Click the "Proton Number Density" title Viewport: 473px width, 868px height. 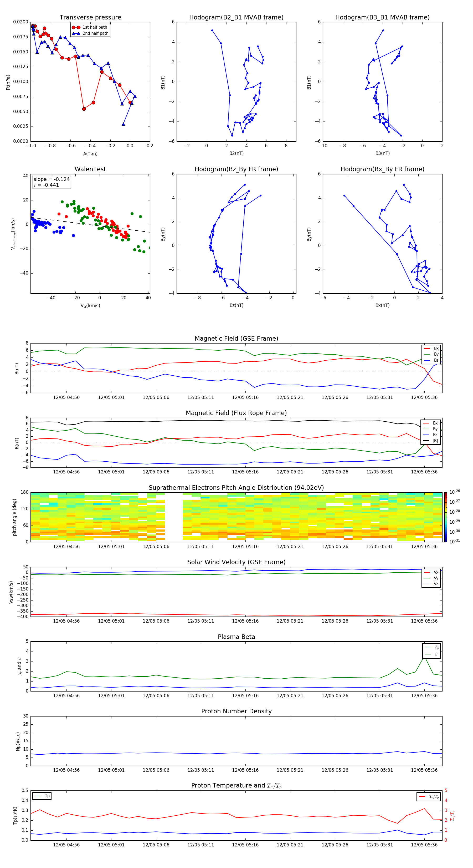(236, 711)
